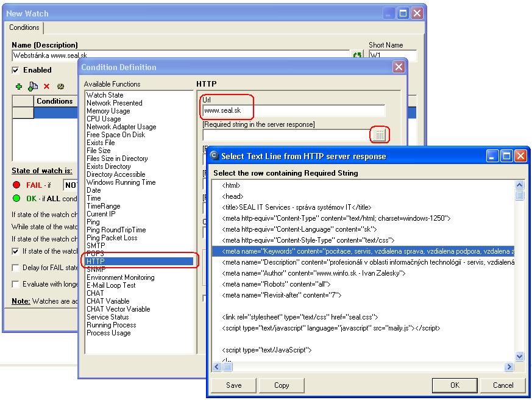Select the meta Keywords row

pos(363,251)
